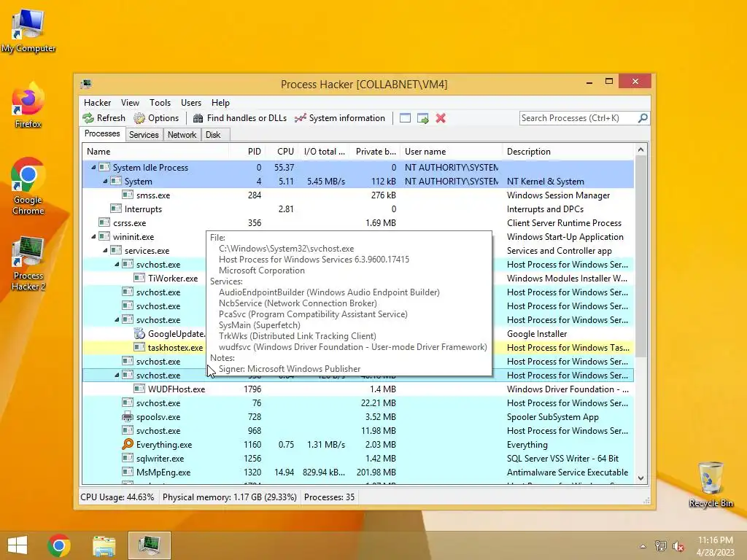This screenshot has width=747, height=560.
Task: Open System information graph window
Action: click(x=340, y=118)
